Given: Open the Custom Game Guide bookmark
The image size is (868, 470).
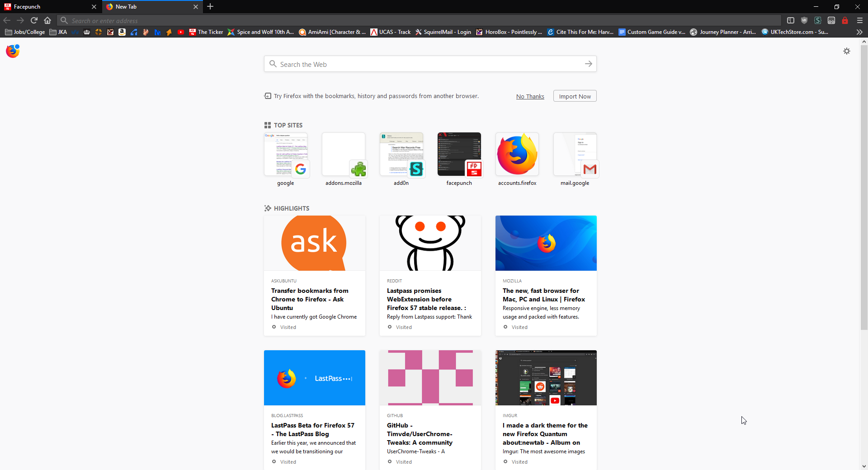Looking at the screenshot, I should (x=652, y=32).
